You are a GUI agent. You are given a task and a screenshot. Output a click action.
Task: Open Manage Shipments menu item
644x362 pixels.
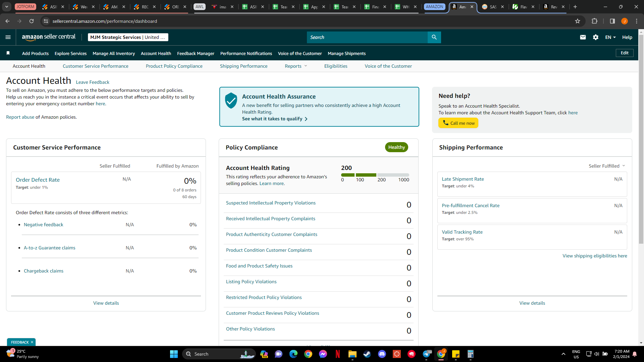point(347,53)
